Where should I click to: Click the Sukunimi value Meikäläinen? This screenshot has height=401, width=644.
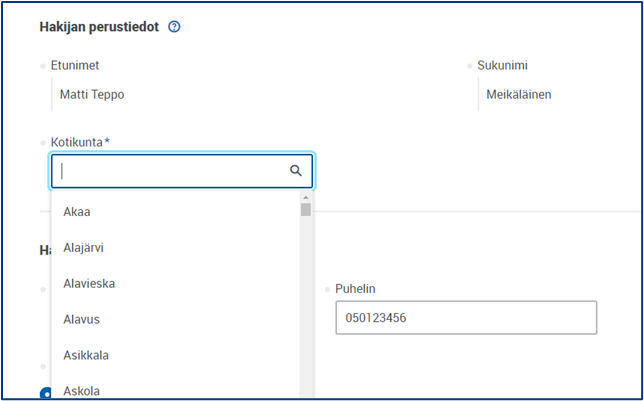click(x=519, y=95)
